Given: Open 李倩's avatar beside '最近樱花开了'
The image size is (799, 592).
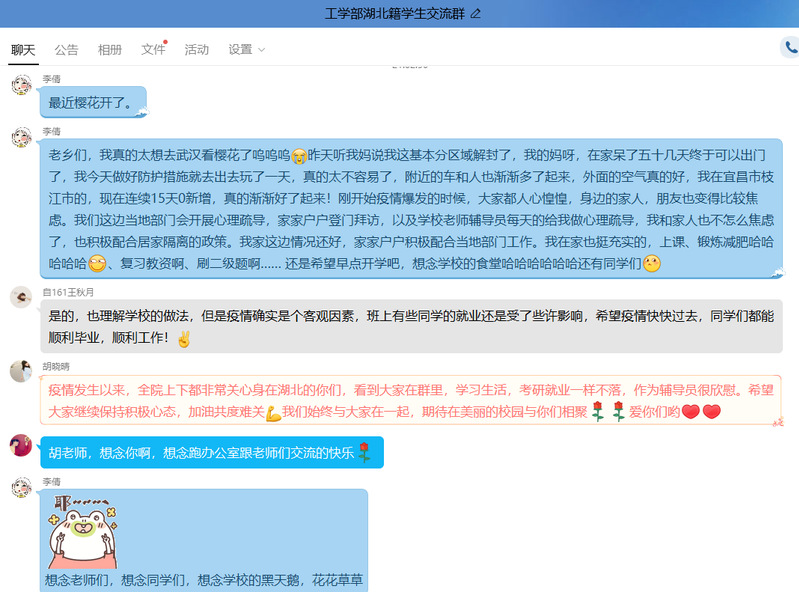Looking at the screenshot, I should [x=21, y=85].
